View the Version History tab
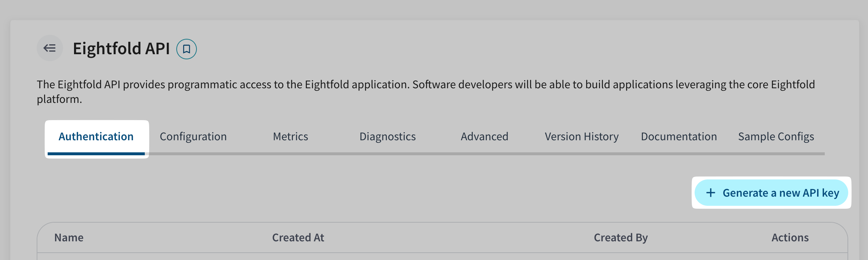The width and height of the screenshot is (868, 260). click(x=581, y=137)
